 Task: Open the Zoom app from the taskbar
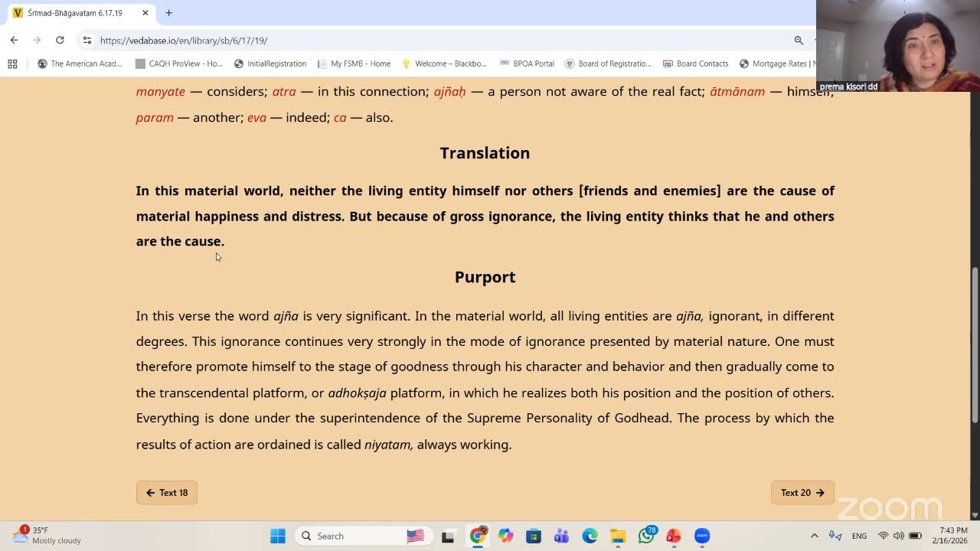coord(702,536)
